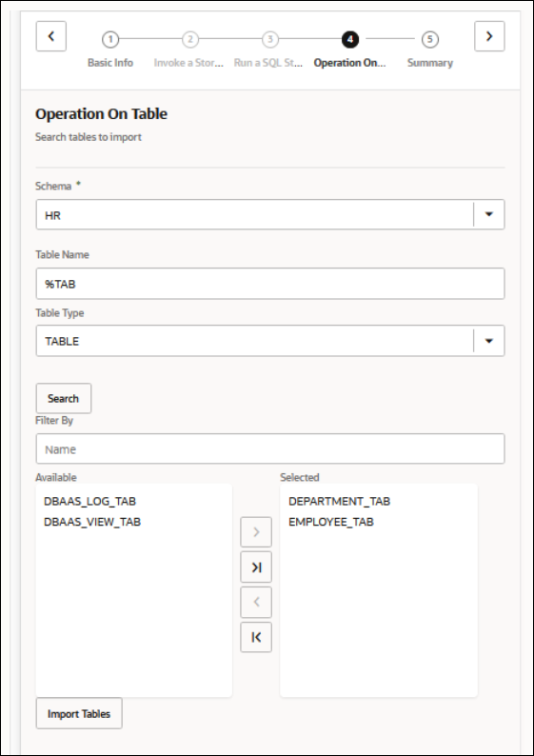Remove all tables from Selected list
The height and width of the screenshot is (756, 534).
(x=256, y=637)
